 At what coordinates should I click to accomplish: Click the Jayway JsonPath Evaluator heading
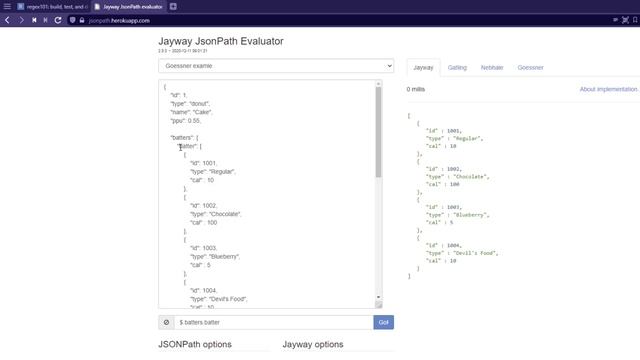[221, 41]
